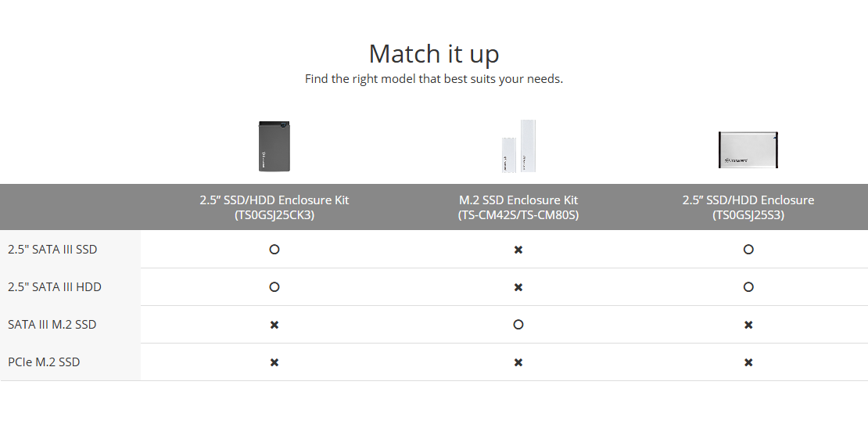Click the SATA III M.2 SSD row label
Image resolution: width=868 pixels, height=439 pixels.
52,324
